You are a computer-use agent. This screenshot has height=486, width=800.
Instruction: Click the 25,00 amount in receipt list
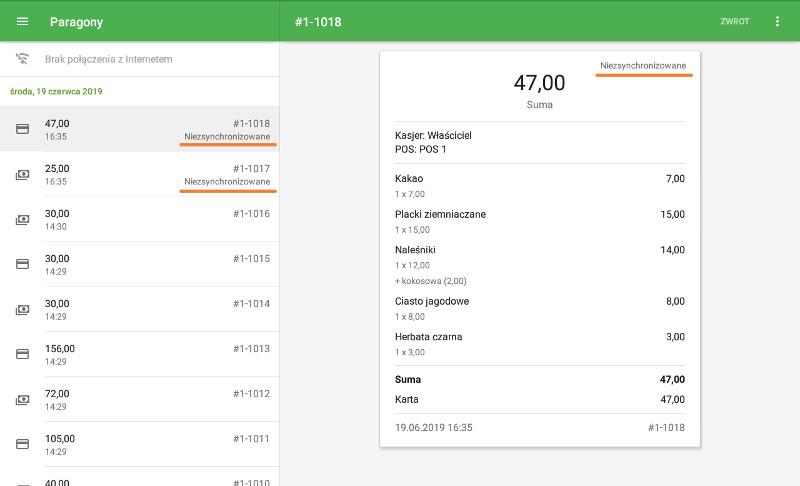[x=57, y=168]
